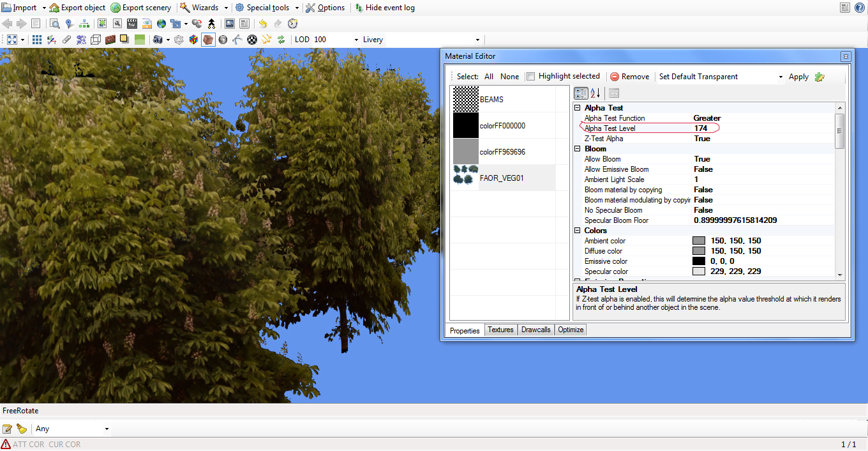Click the globe icon in toolbar
The width and height of the screenshot is (868, 451).
pyautogui.click(x=161, y=24)
